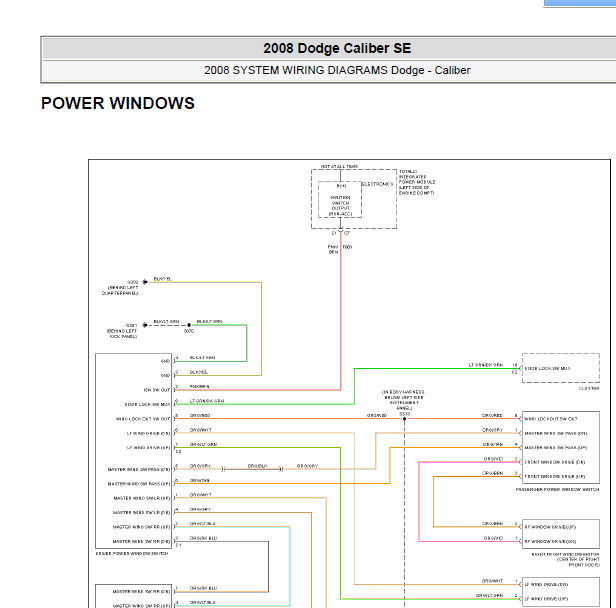Click the "POWER WINDOWS" heading
The width and height of the screenshot is (616, 608).
coord(118,103)
